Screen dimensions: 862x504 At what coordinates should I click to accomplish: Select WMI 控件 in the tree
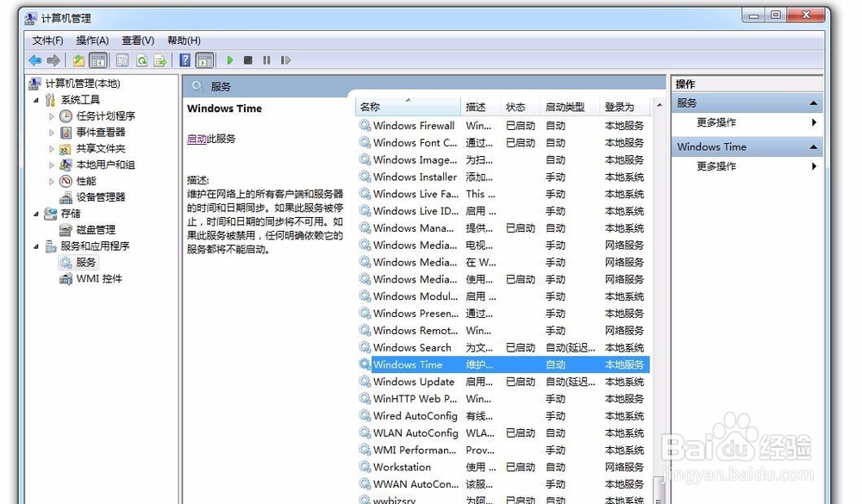point(99,278)
